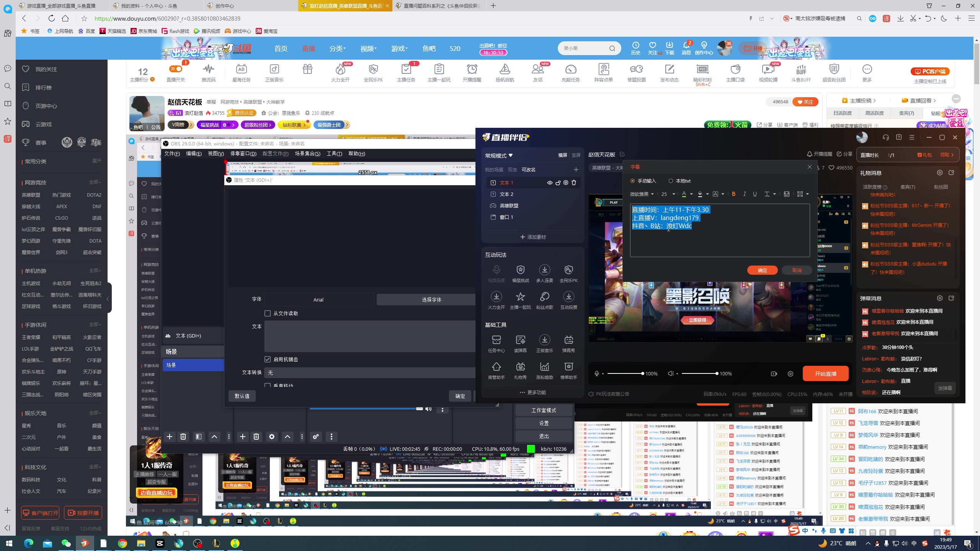Open the font size dropdown showing 25

[667, 194]
